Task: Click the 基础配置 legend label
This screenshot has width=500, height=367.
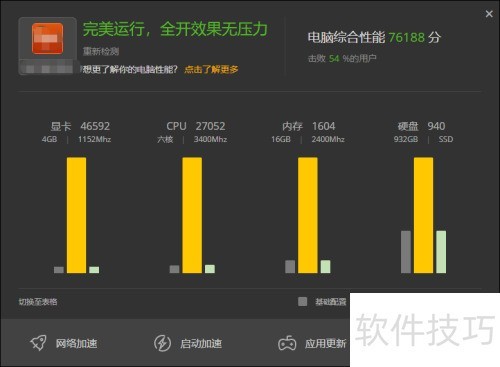Action: coord(331,302)
